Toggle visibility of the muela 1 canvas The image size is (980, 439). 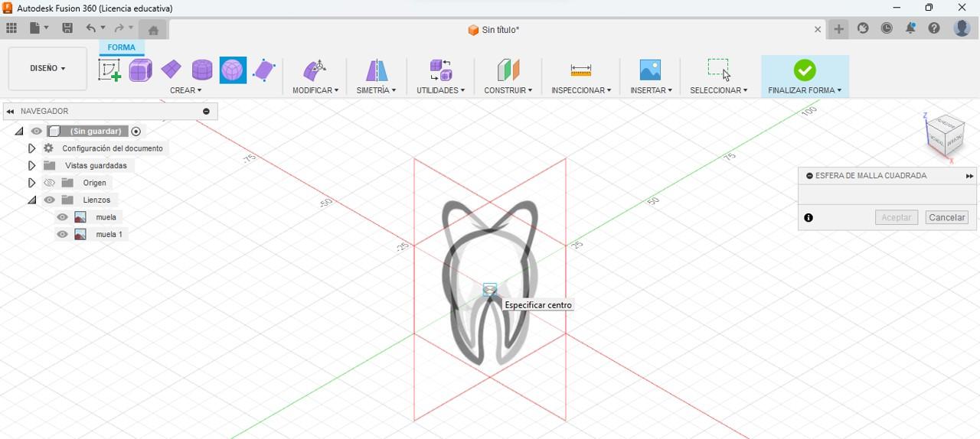(63, 234)
